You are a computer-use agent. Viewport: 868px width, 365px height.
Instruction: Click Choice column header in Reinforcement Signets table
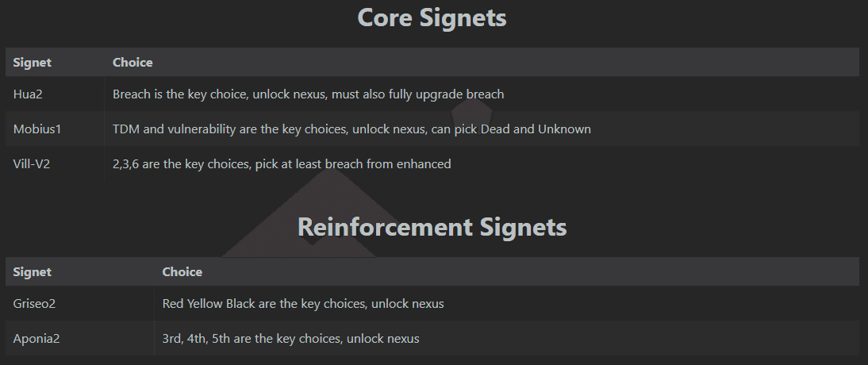pyautogui.click(x=182, y=272)
